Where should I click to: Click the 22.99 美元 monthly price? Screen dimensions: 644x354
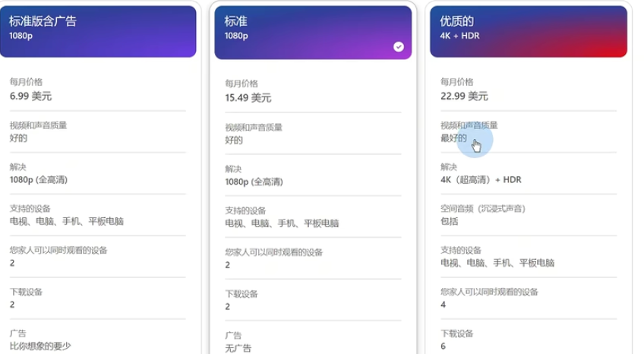click(x=464, y=96)
